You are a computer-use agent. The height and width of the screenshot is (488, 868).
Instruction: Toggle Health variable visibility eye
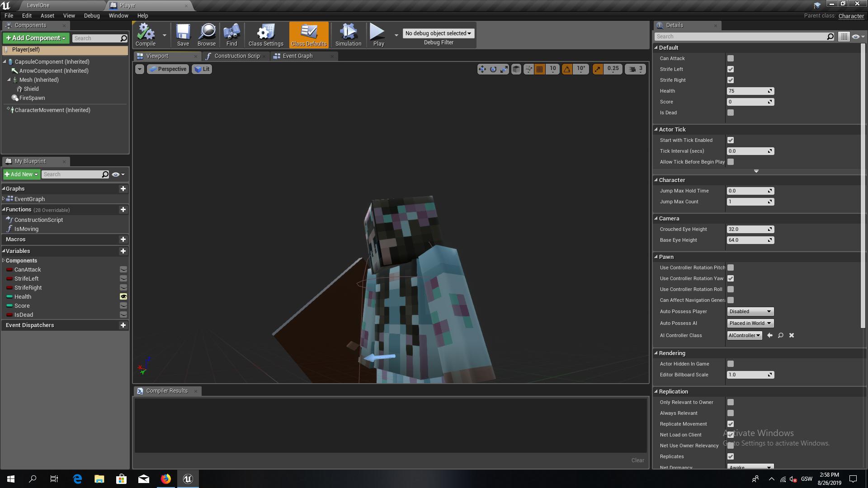[x=123, y=297]
